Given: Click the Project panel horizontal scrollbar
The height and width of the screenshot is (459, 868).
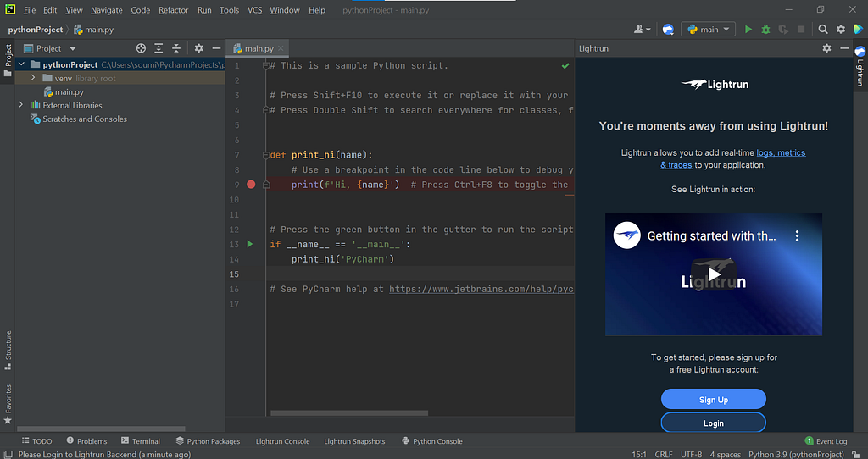Looking at the screenshot, I should [x=102, y=429].
